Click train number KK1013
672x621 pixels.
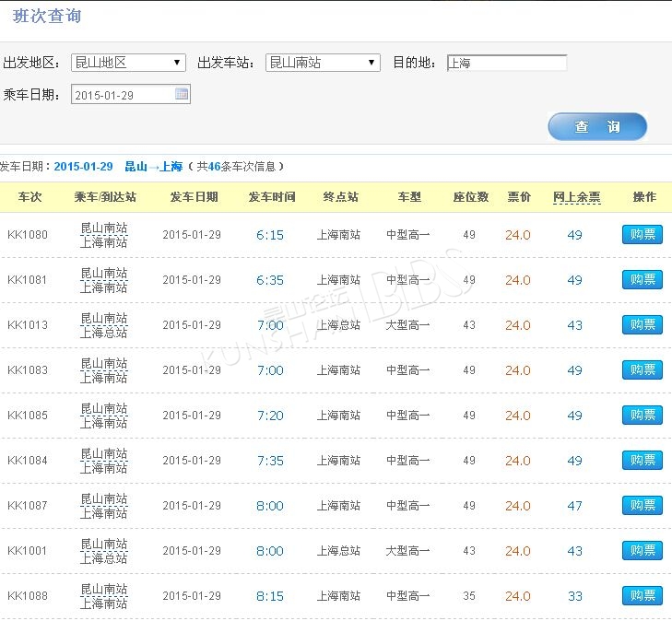click(x=28, y=325)
